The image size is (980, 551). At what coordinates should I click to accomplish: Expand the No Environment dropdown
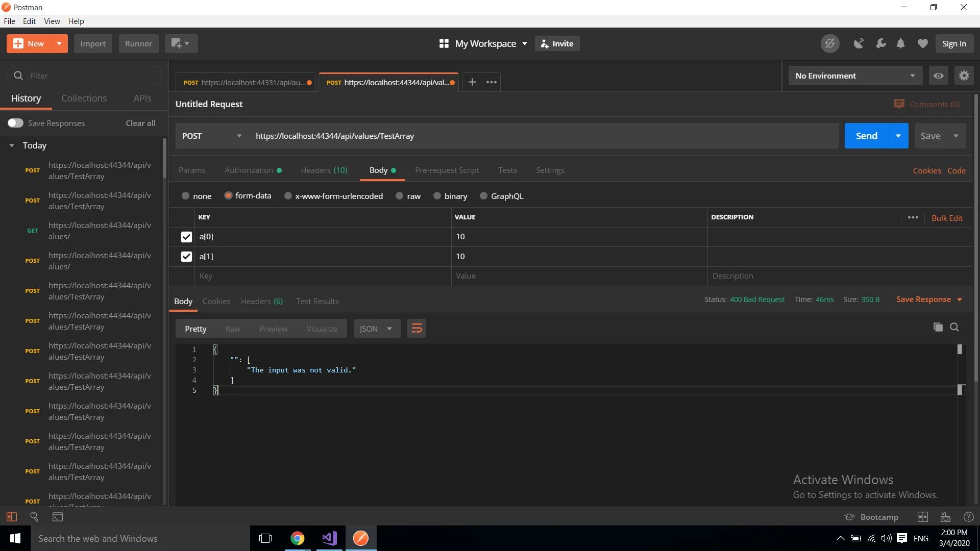pos(855,76)
